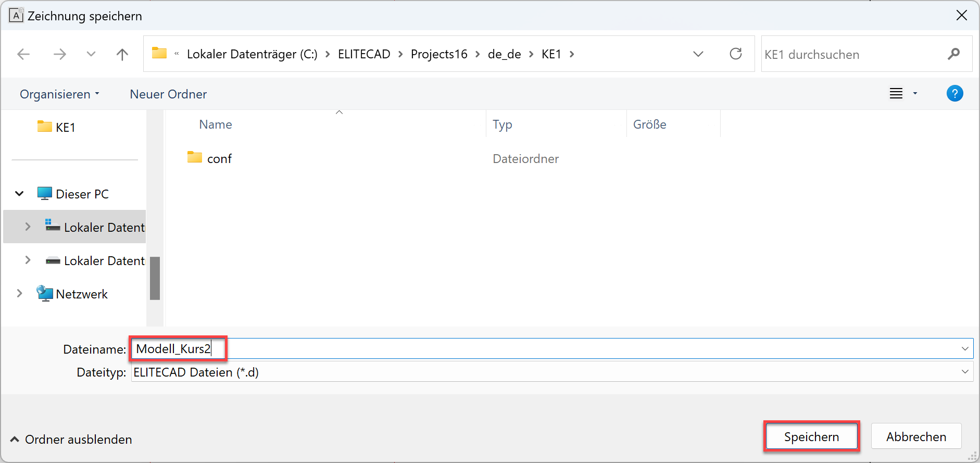
Task: Click the Speichern button
Action: [811, 436]
